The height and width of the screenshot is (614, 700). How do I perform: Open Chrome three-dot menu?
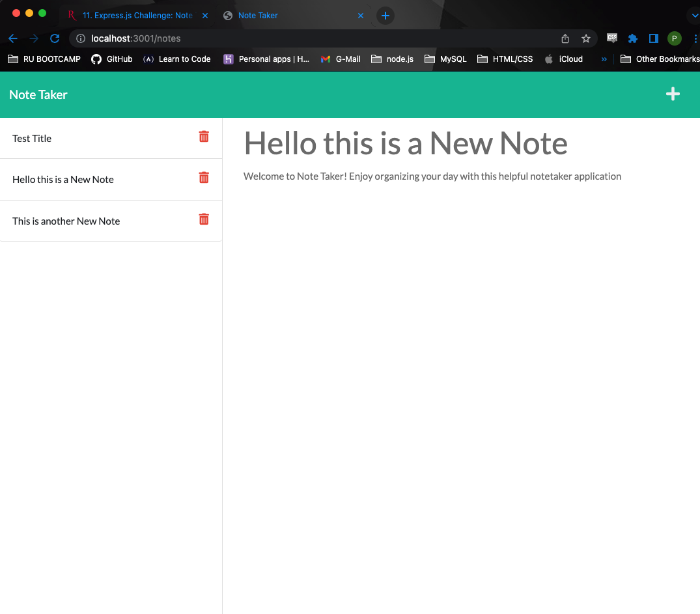point(695,38)
